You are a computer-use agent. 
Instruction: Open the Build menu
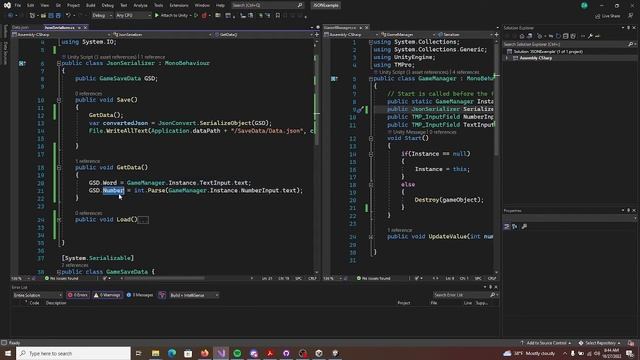pyautogui.click(x=91, y=5)
